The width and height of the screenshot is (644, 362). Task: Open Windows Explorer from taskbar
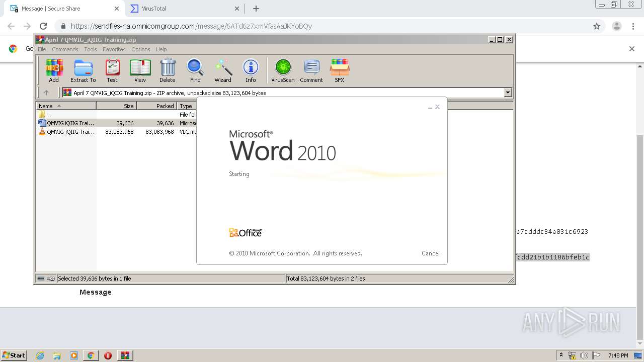[x=57, y=355]
